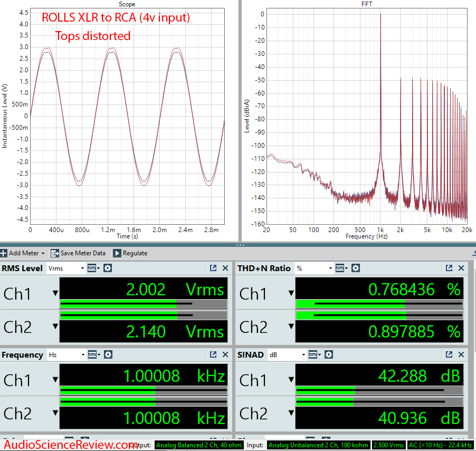Click status bar Analog Balanced 2 Ch output
476x451 pixels.
(x=199, y=445)
